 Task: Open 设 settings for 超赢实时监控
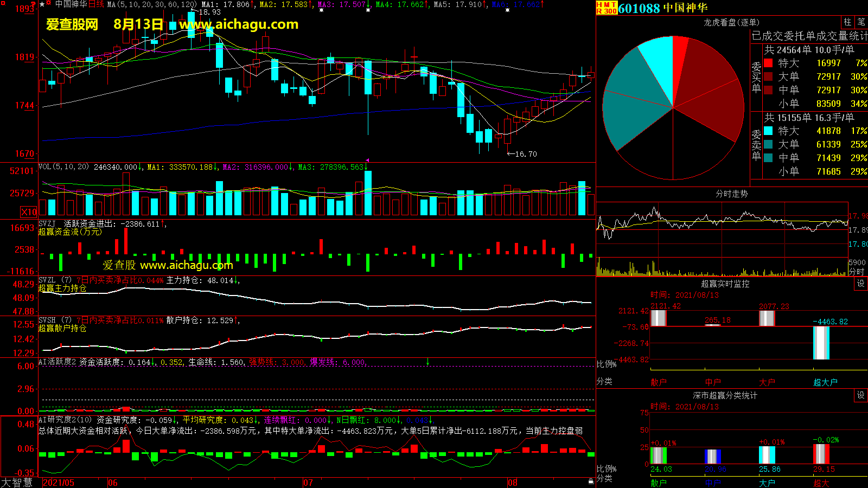860,284
